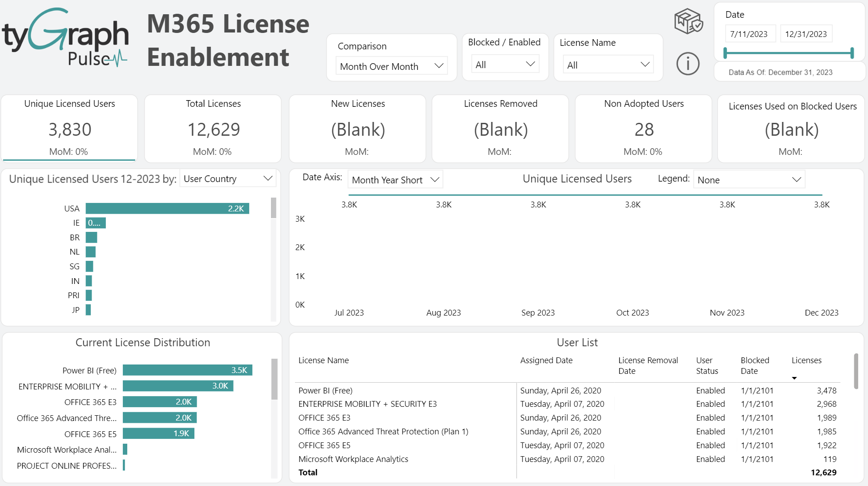Click the package checkmark icon beside the Date panel

pos(688,20)
